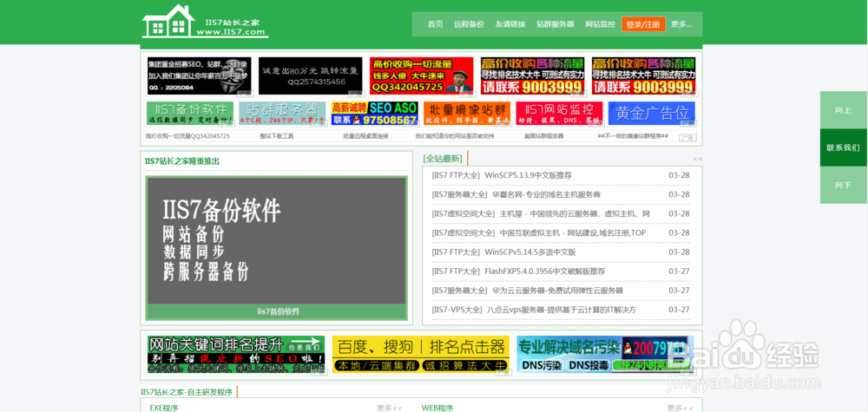The width and height of the screenshot is (868, 412).
Task: Click the green IIS7备份软件 small banner
Action: [x=190, y=114]
